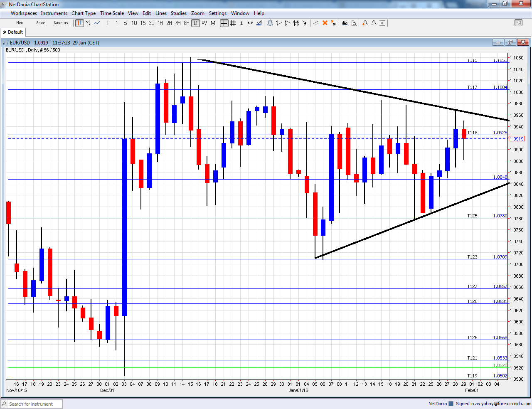Click the orange X delete line icon

325,23
